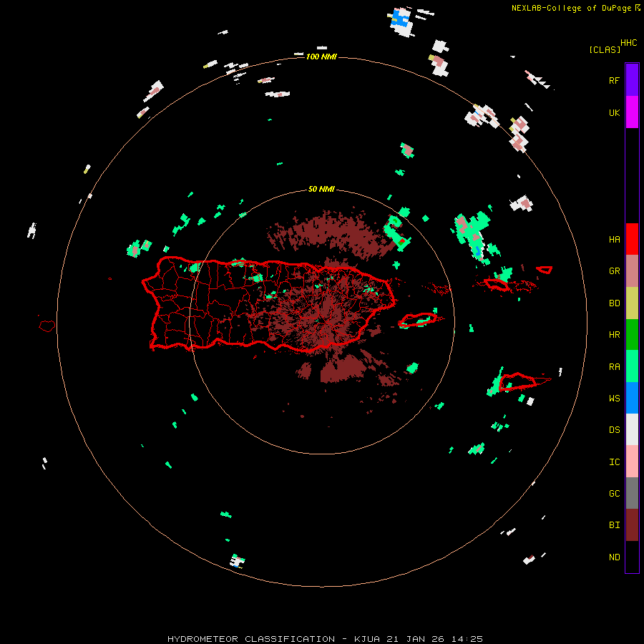Click the BI brown legend swatch

tap(632, 525)
